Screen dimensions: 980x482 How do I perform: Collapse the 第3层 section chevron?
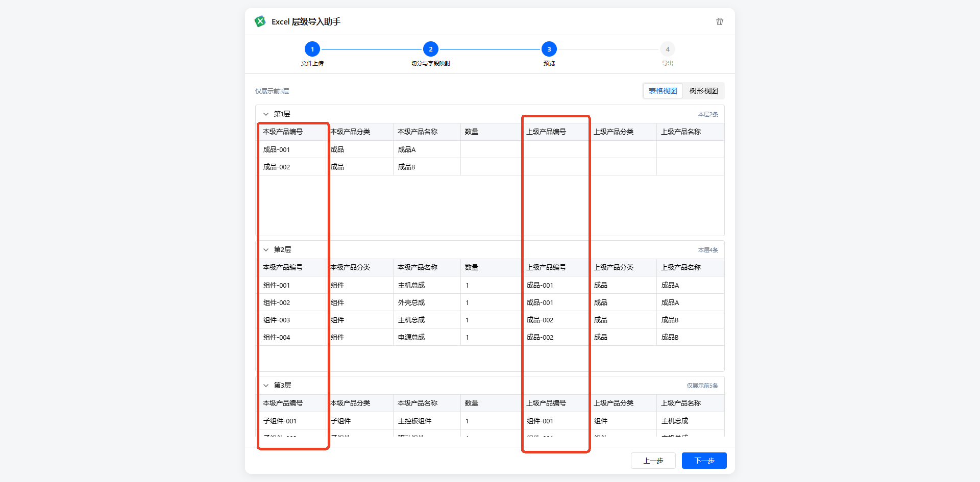click(x=266, y=386)
